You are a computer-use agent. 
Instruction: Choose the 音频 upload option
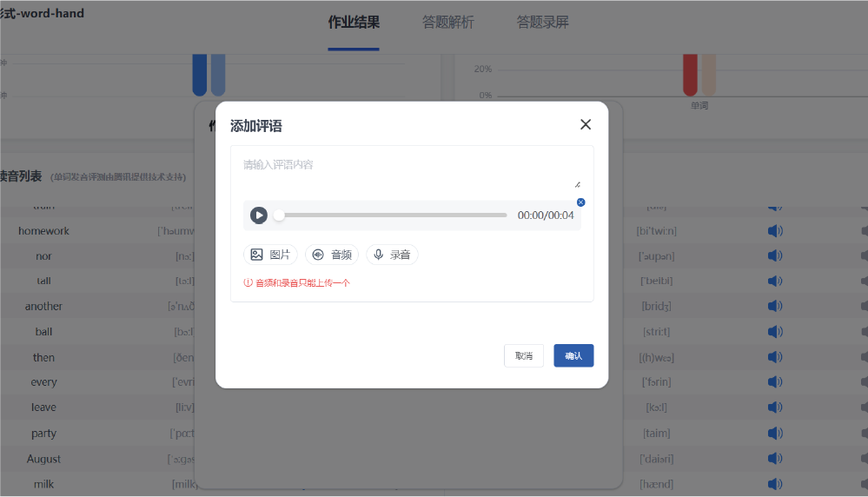click(332, 255)
